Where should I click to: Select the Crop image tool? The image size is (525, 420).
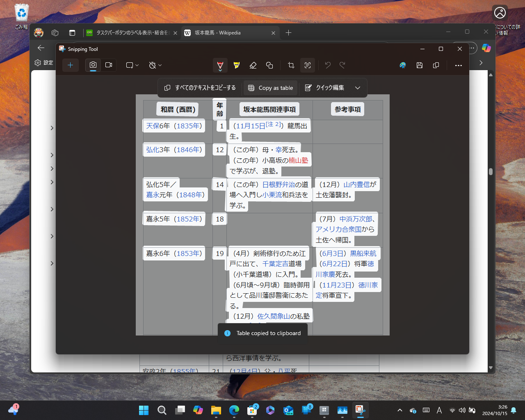point(291,65)
